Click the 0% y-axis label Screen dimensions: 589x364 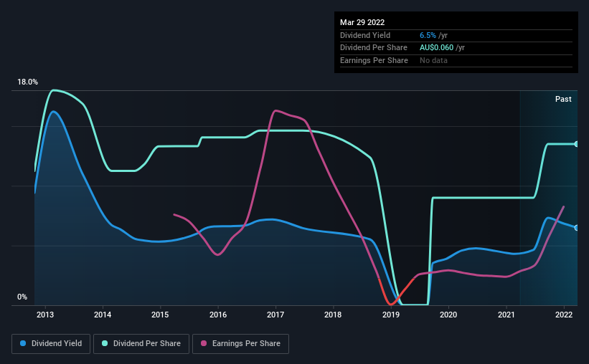pyautogui.click(x=22, y=297)
